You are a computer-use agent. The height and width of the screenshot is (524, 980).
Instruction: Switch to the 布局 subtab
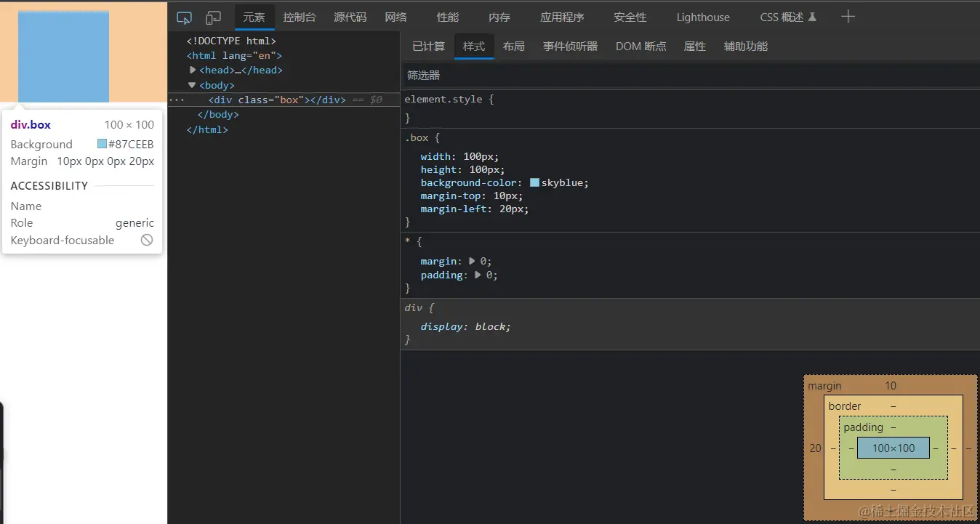[x=514, y=47]
